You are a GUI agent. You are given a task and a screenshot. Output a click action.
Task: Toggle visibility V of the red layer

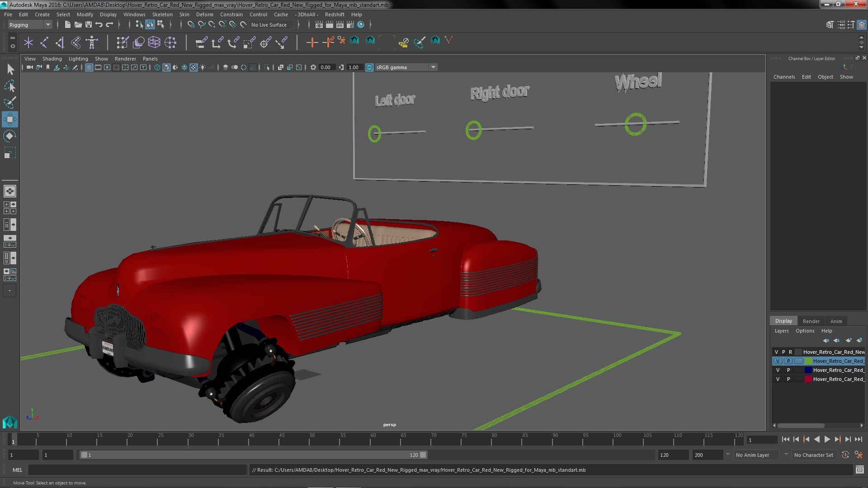[778, 379]
